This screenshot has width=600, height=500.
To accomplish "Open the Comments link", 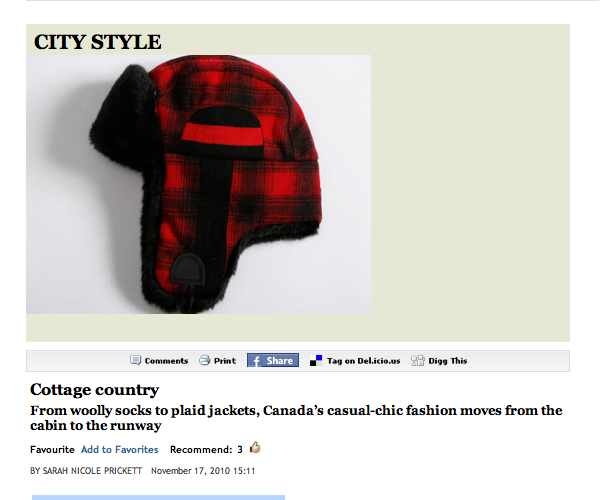I will coord(166,361).
